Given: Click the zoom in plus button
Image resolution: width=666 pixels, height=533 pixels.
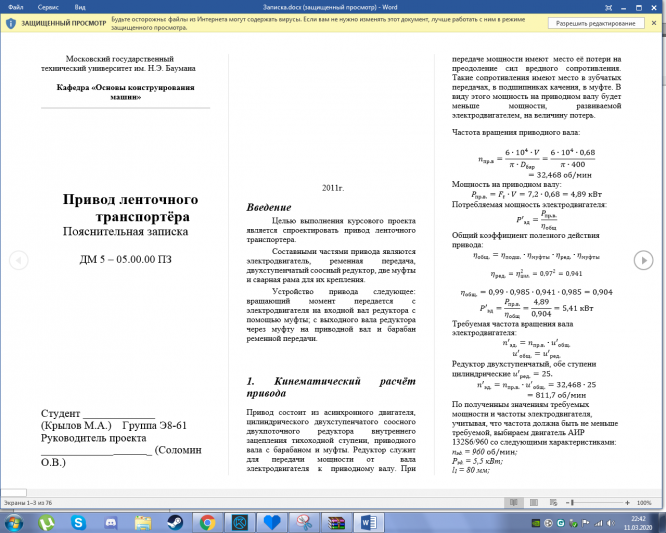Looking at the screenshot, I should 627,502.
